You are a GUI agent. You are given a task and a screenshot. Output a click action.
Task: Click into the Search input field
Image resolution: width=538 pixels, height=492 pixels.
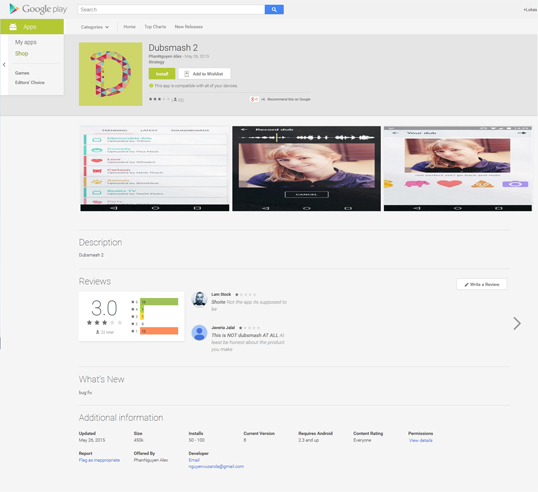[x=171, y=10]
